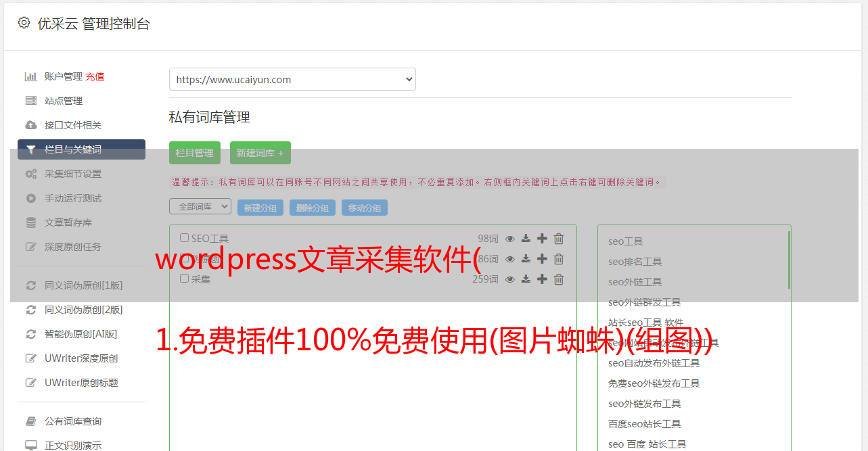Click the 移动分组 button
The width and height of the screenshot is (868, 451).
tap(365, 208)
